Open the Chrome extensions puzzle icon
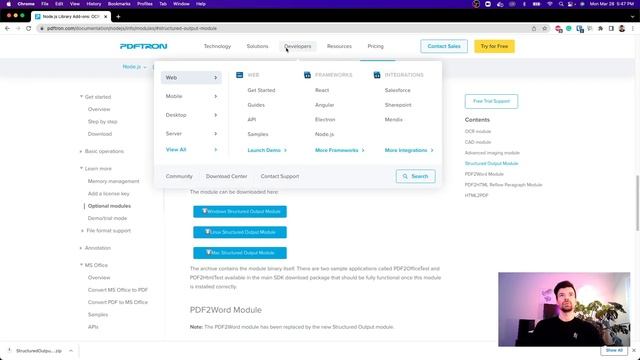The image size is (640, 360). (x=600, y=28)
